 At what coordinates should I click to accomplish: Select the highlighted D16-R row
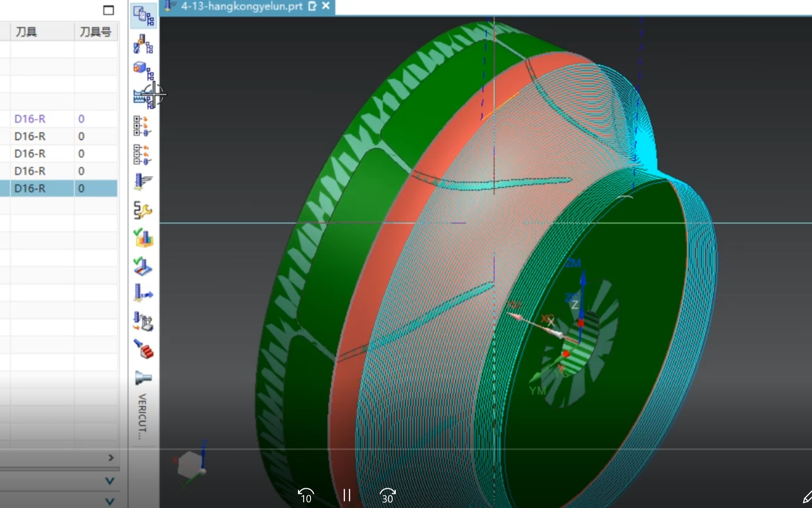(x=30, y=188)
